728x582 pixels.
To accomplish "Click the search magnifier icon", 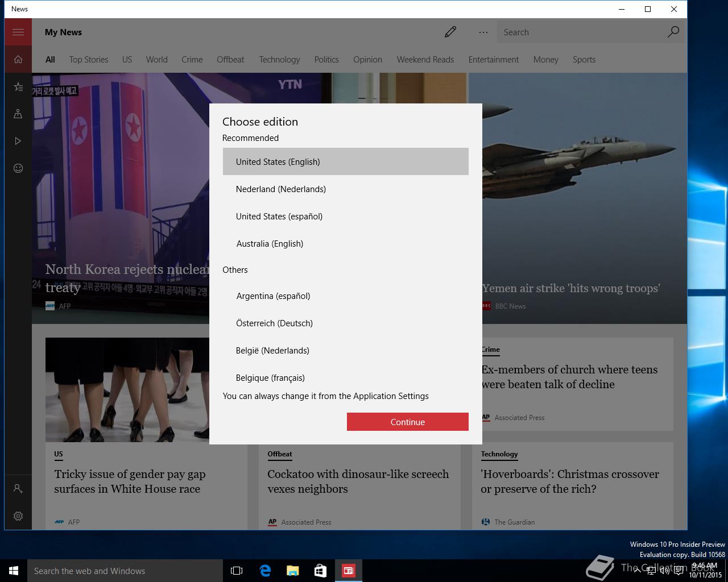I will pyautogui.click(x=673, y=32).
